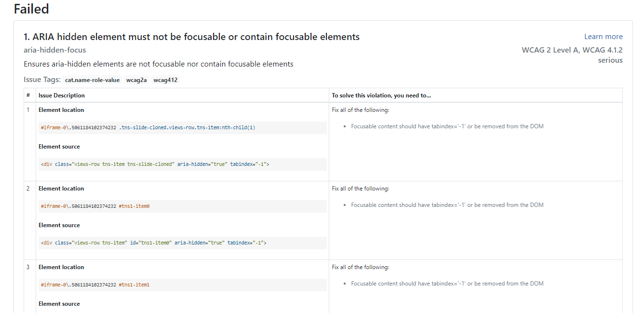This screenshot has width=644, height=313.
Task: Select the aria-hidden-focus rule ID text
Action: pyautogui.click(x=55, y=50)
